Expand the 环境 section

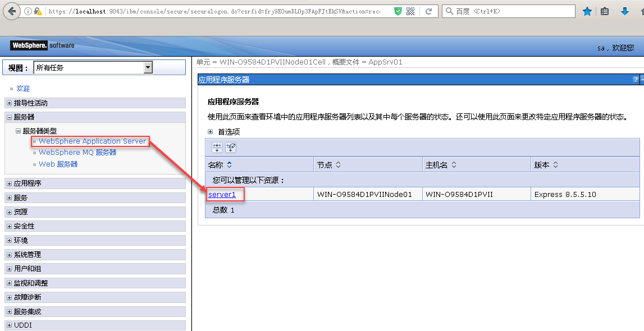9,240
